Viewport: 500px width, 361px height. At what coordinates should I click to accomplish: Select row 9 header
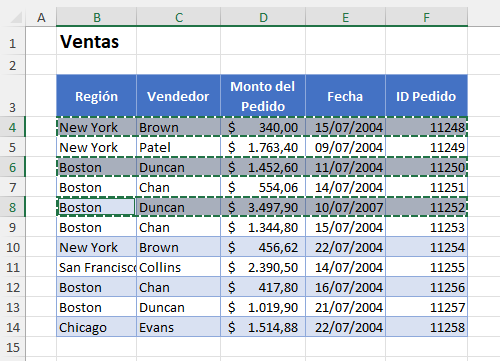[13, 227]
